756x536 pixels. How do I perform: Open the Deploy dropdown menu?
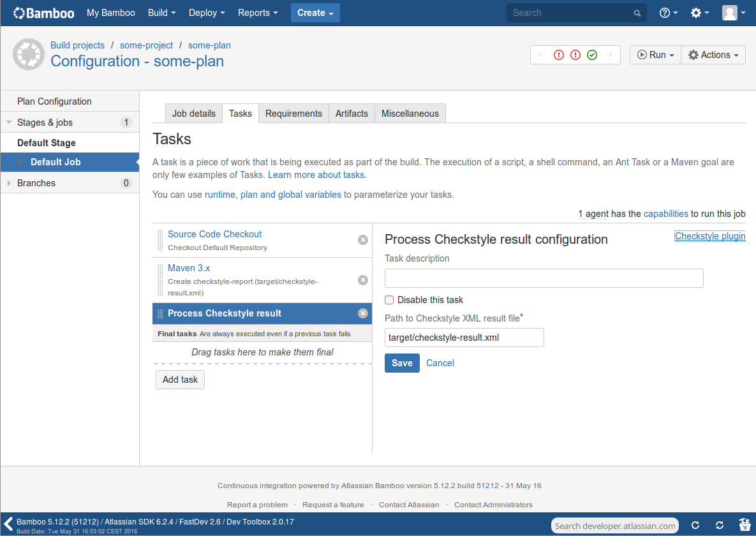click(206, 13)
